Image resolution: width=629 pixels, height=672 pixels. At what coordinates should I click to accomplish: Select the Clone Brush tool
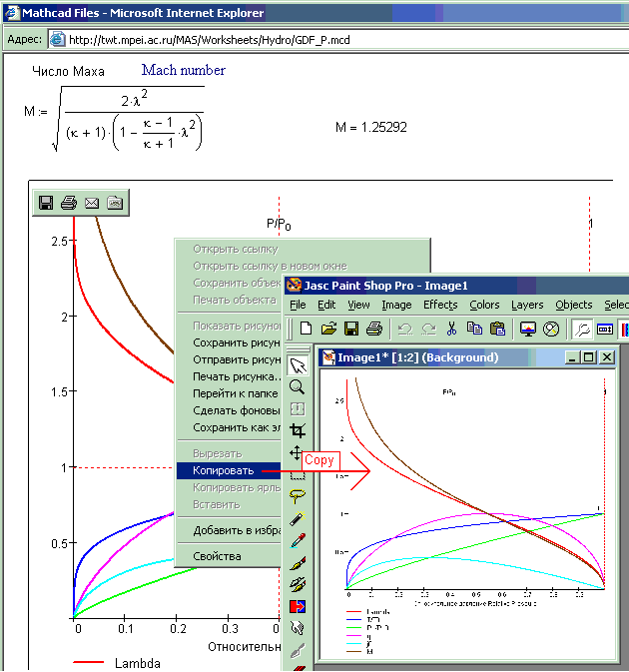tap(298, 584)
